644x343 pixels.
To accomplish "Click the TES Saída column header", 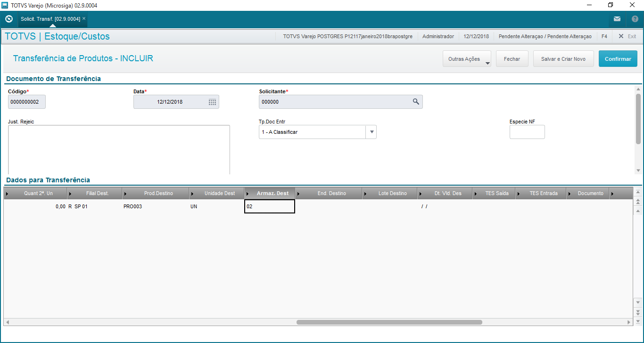I will (x=494, y=193).
